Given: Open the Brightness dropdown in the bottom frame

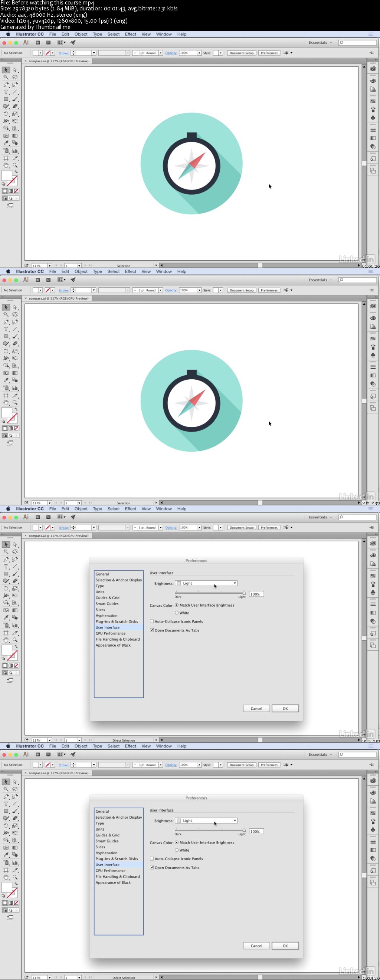Looking at the screenshot, I should click(206, 820).
